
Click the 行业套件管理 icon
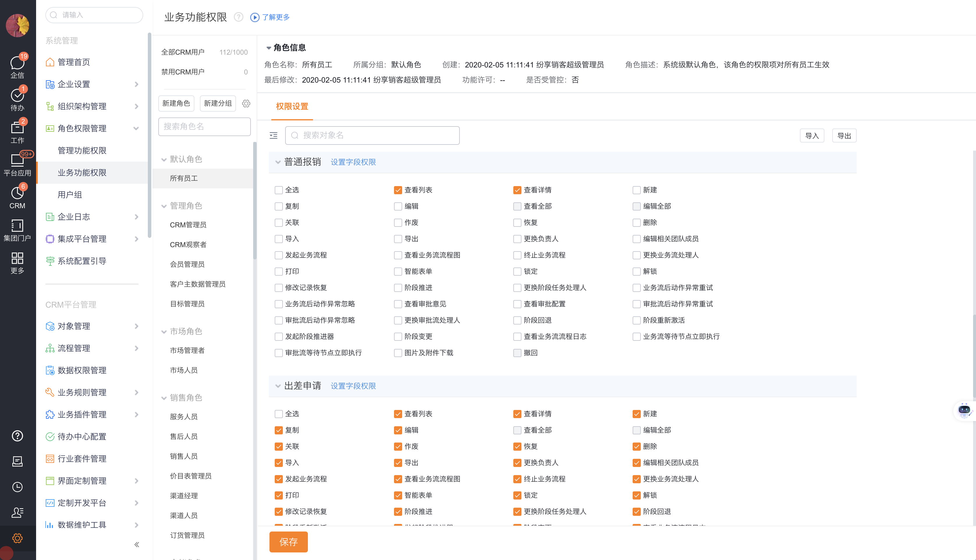[50, 459]
